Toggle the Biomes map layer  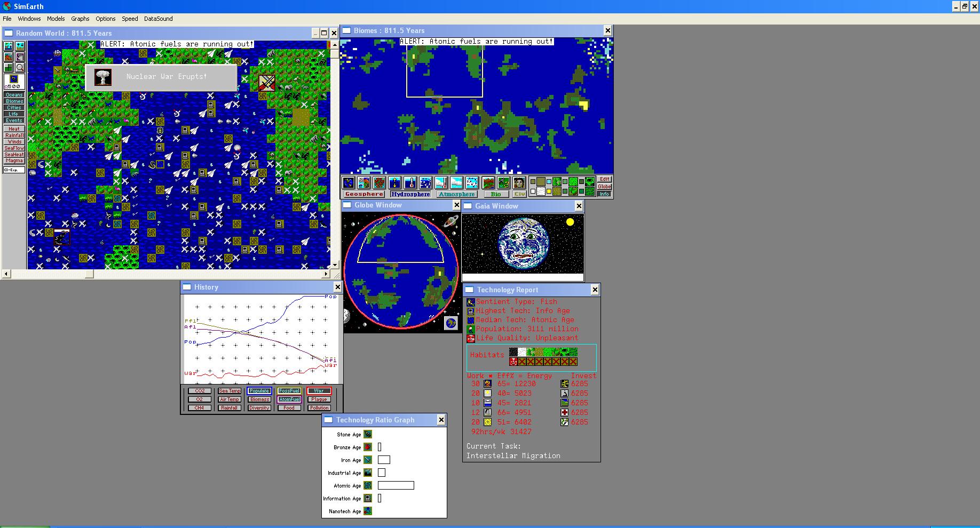point(14,101)
